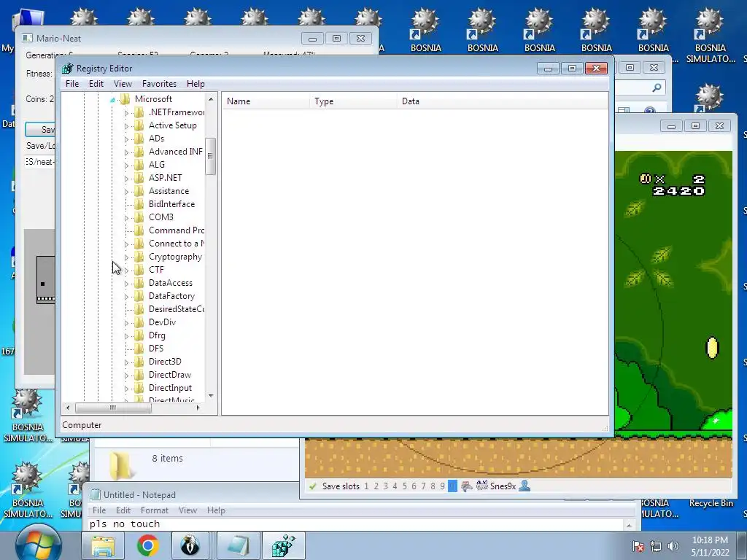Image resolution: width=747 pixels, height=560 pixels.
Task: Click the tree horizontal scrollbar right arrow
Action: pyautogui.click(x=198, y=408)
